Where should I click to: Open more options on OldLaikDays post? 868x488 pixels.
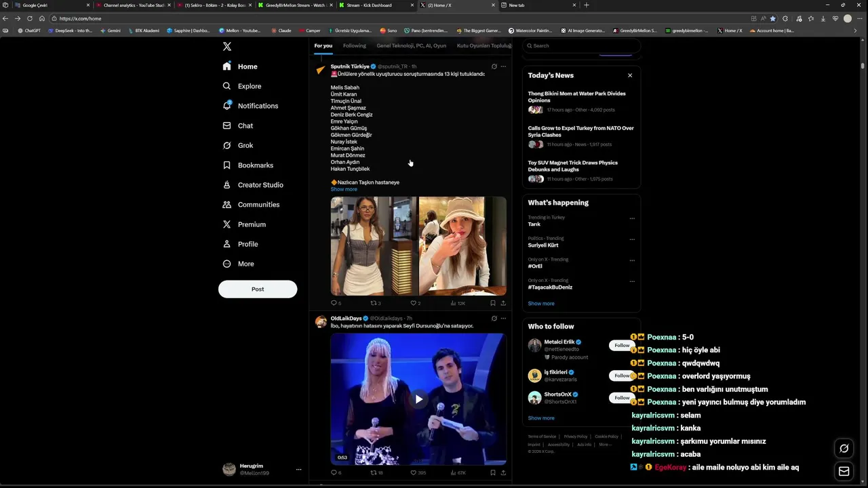(x=503, y=318)
